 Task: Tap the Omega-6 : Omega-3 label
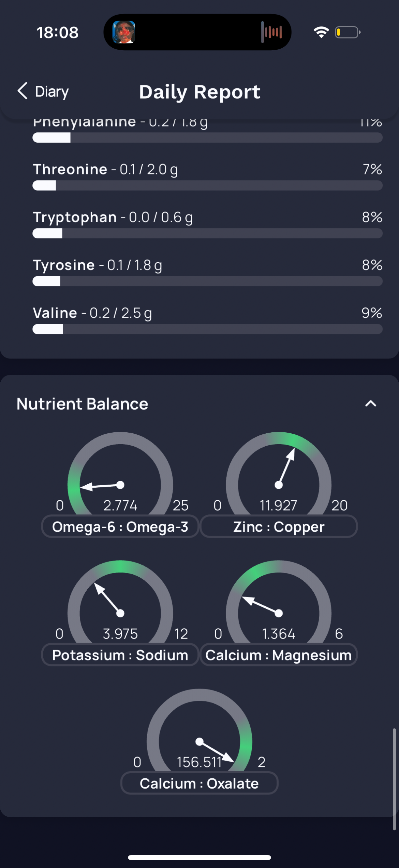[x=120, y=526]
